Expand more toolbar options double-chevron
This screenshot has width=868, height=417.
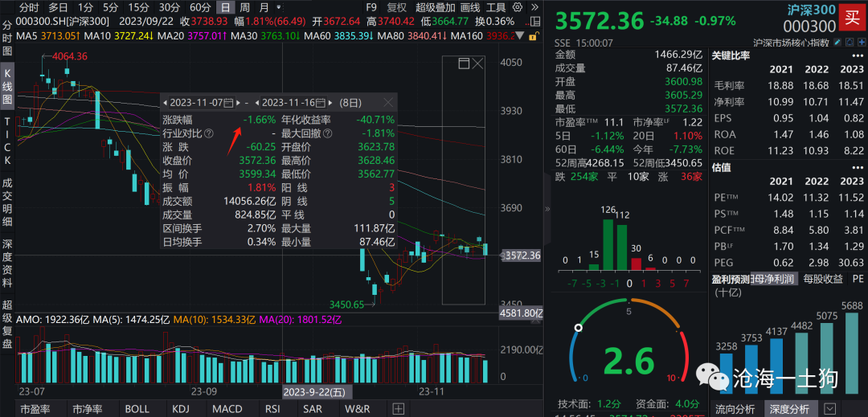[534, 7]
